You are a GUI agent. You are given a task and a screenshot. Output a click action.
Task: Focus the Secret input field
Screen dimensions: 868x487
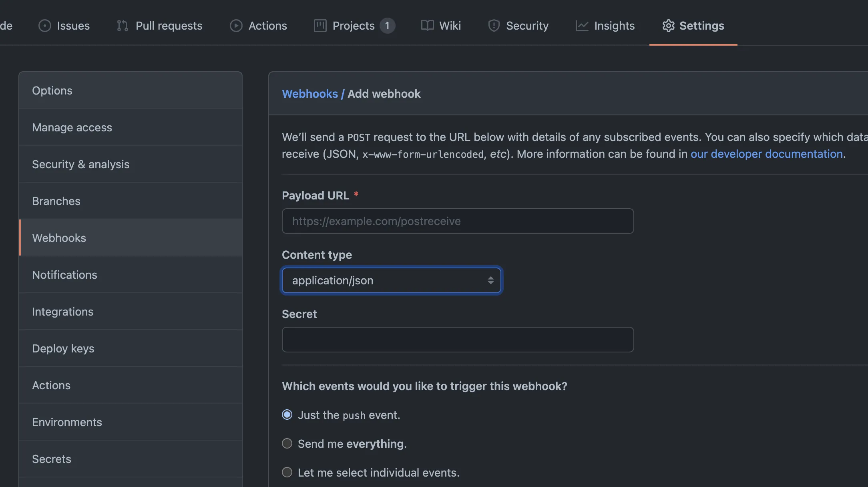[x=458, y=340]
